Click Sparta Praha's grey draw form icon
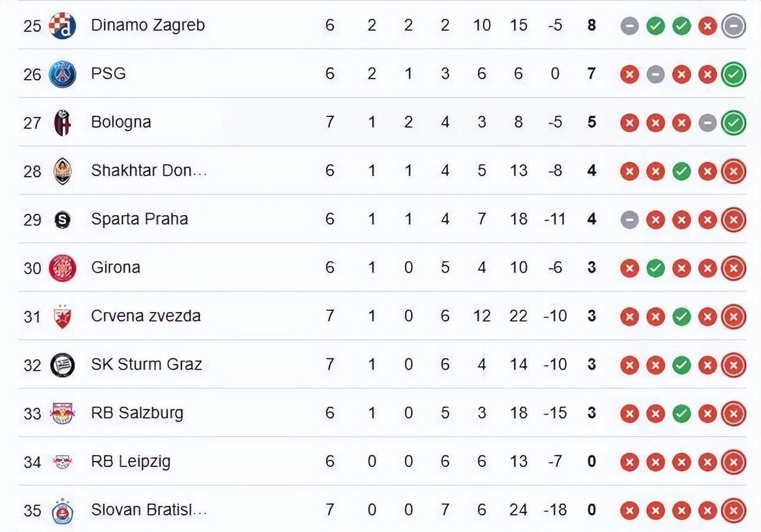Image resolution: width=761 pixels, height=532 pixels. 629,220
